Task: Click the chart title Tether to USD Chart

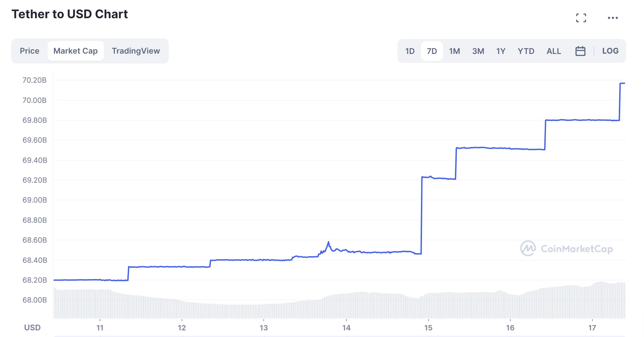Action: 69,14
